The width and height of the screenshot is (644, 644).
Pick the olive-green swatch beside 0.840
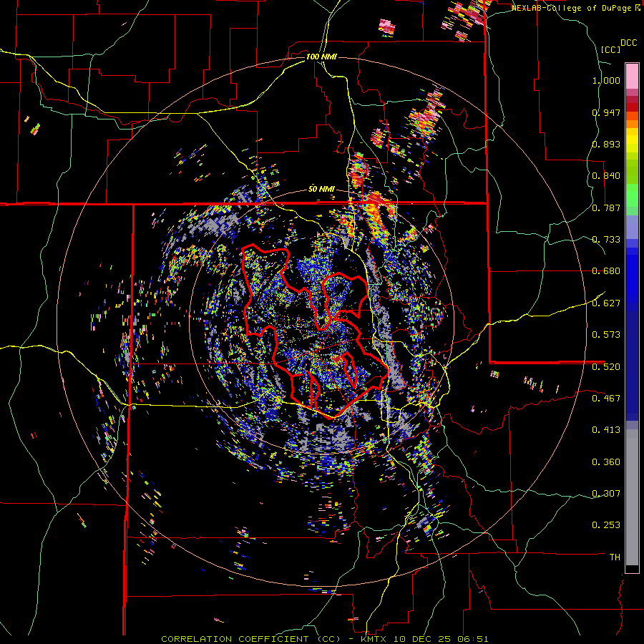(x=632, y=172)
